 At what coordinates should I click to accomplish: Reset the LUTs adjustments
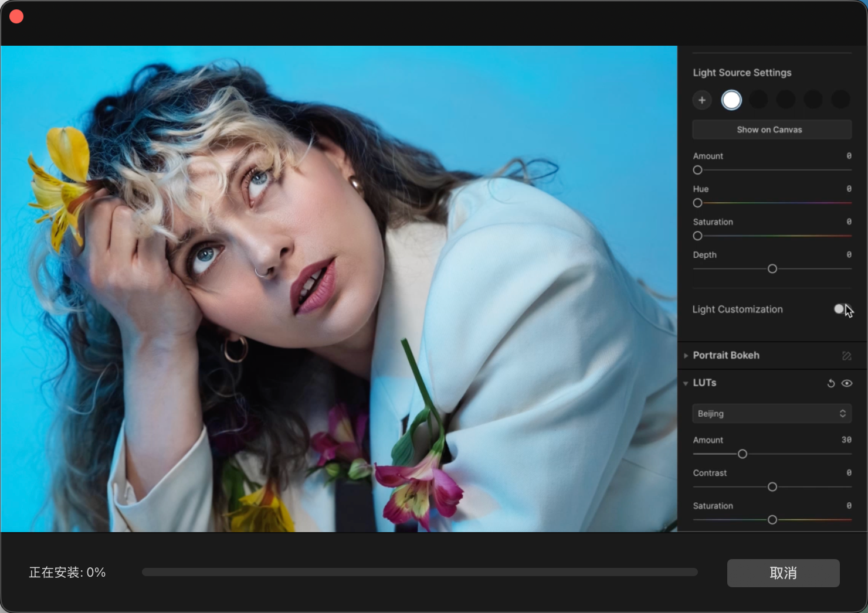pyautogui.click(x=830, y=383)
